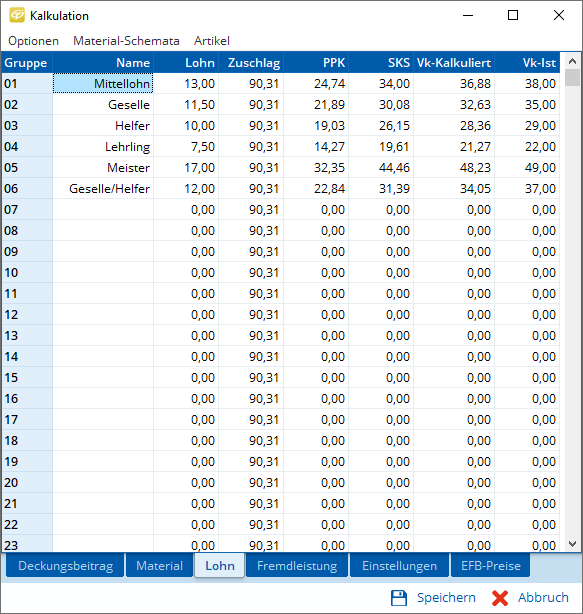583x614 pixels.
Task: Open the EFB-Preise tab
Action: click(491, 565)
